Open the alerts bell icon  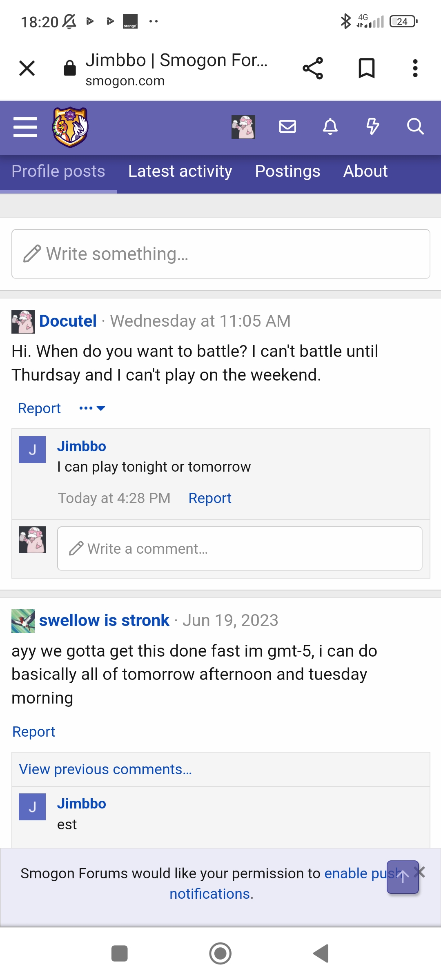330,127
